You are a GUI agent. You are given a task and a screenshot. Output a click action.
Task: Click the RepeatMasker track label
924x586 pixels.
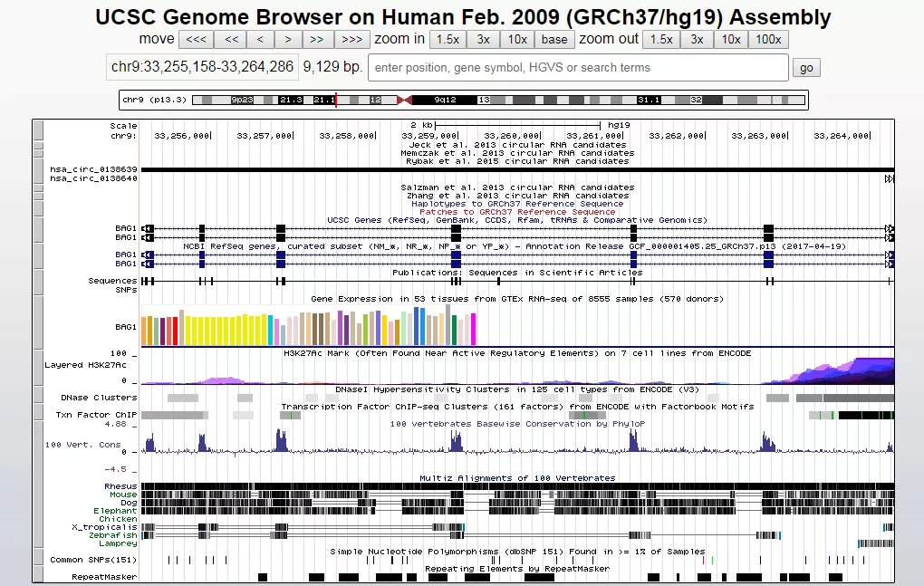pyautogui.click(x=104, y=577)
